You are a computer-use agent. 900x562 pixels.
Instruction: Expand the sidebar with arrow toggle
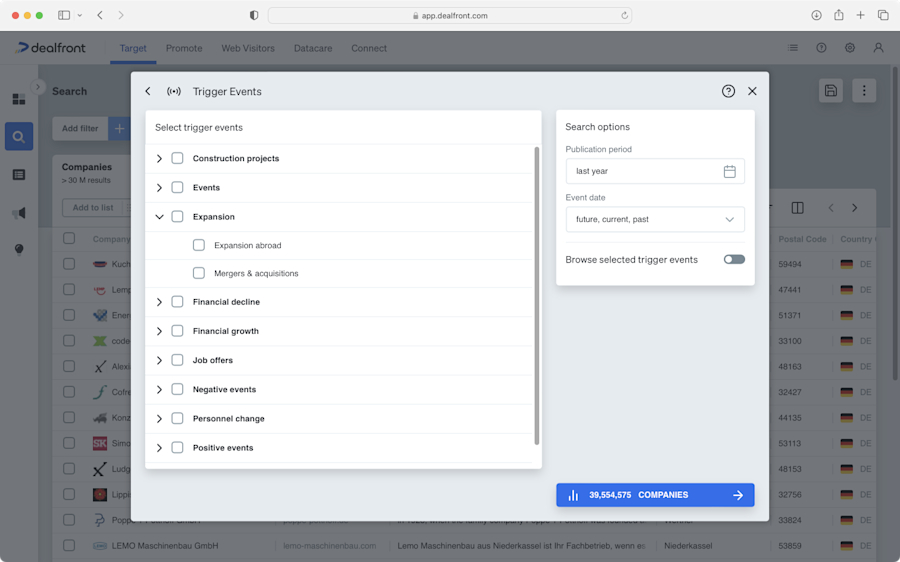tap(38, 87)
